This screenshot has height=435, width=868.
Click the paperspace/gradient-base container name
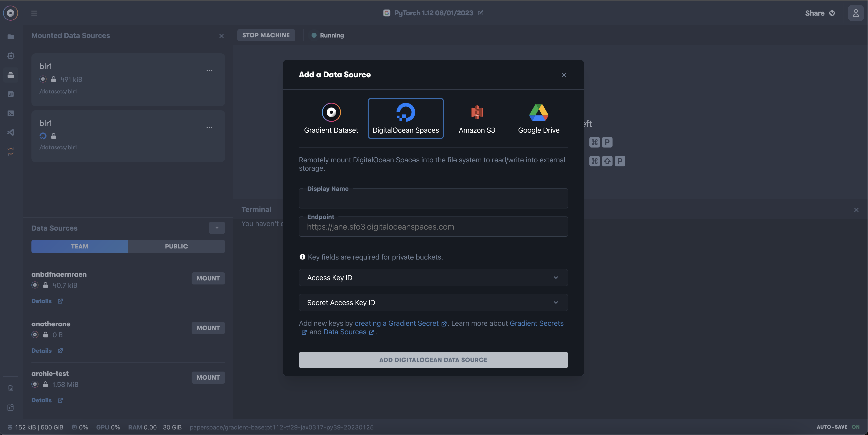(281, 427)
